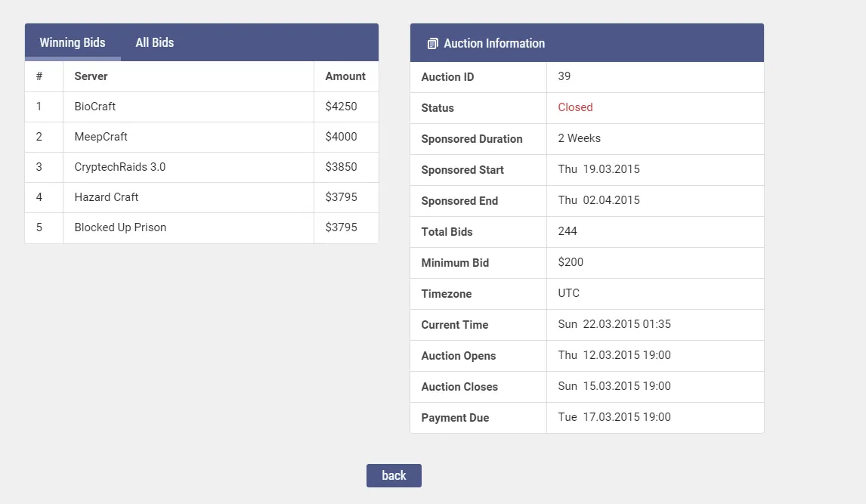Click the back button

click(394, 475)
